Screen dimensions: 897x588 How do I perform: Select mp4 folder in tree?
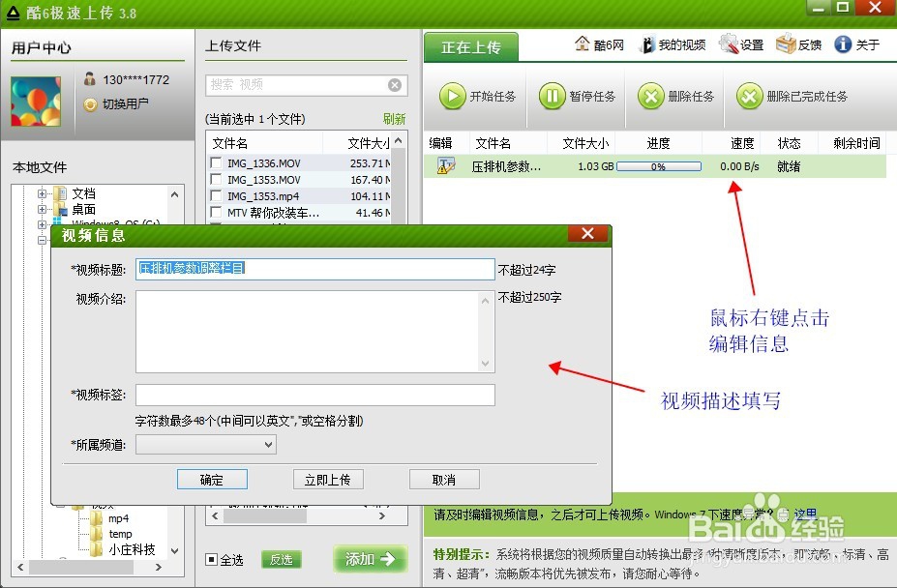pyautogui.click(x=118, y=518)
